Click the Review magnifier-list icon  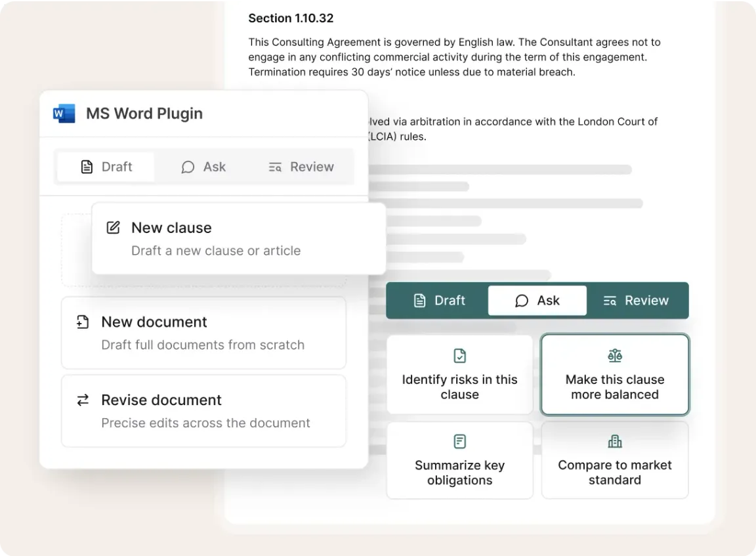(x=276, y=167)
